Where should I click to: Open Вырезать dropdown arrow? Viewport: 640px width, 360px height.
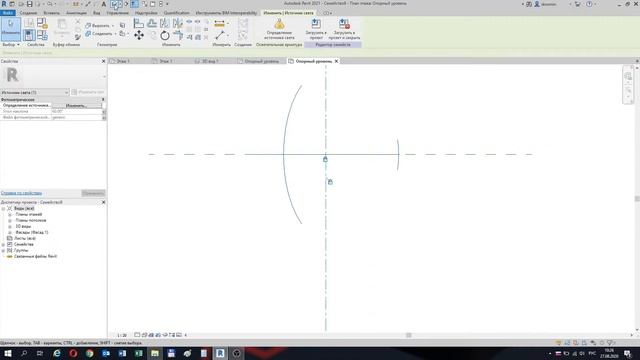pyautogui.click(x=113, y=26)
